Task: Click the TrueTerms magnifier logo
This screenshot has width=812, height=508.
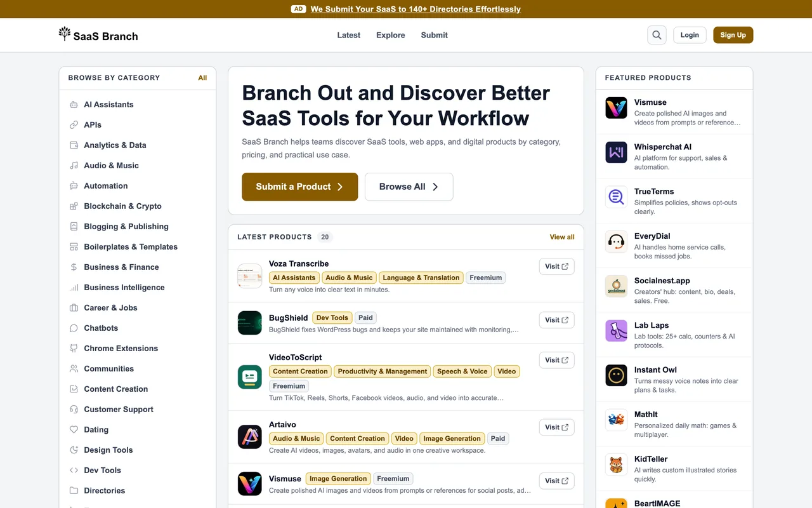Action: pos(616,197)
